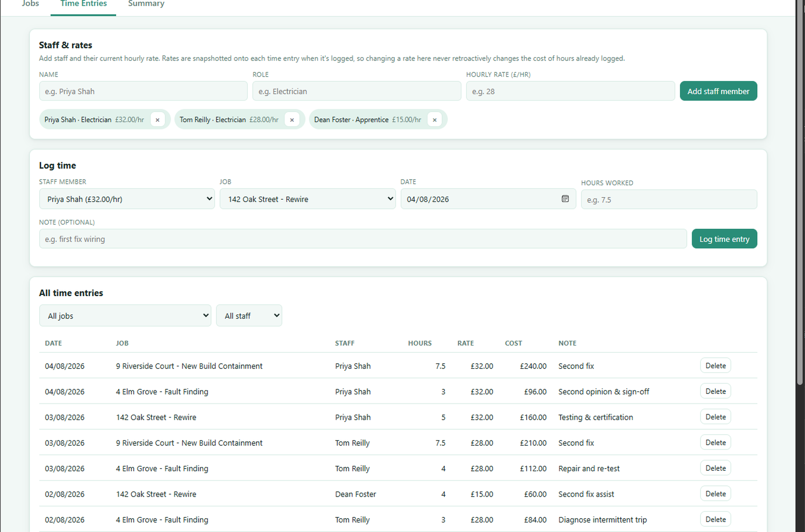Screen dimensions: 805x532
Task: Click the RATE column header
Action: [465, 343]
